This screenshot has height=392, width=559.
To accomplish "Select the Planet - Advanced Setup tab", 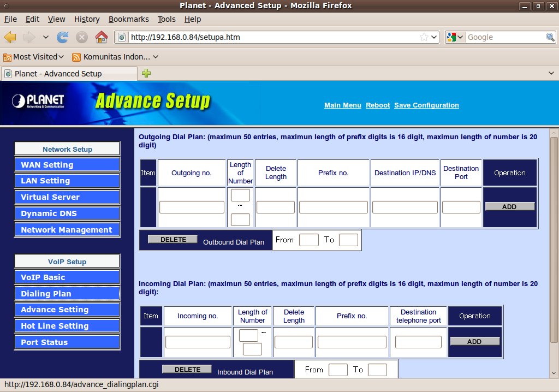I will pyautogui.click(x=69, y=74).
